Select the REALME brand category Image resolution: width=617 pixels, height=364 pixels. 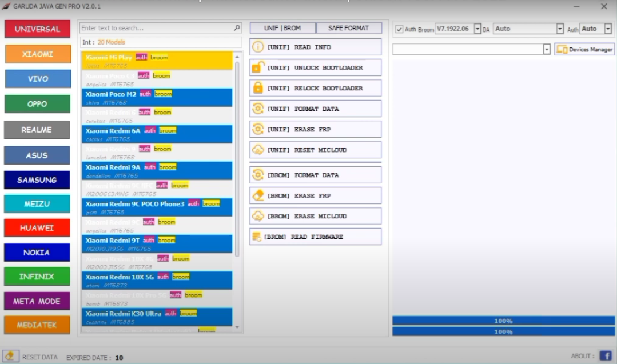coord(37,130)
